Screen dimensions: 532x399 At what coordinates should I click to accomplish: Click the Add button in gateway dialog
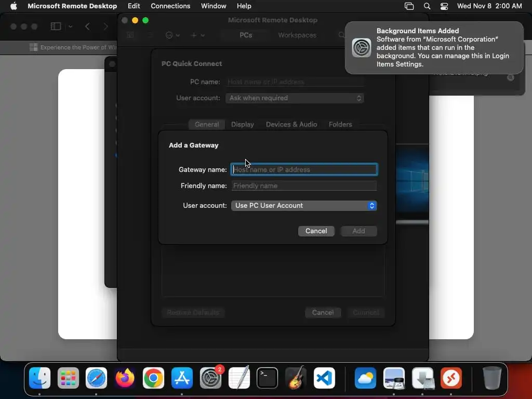(358, 231)
